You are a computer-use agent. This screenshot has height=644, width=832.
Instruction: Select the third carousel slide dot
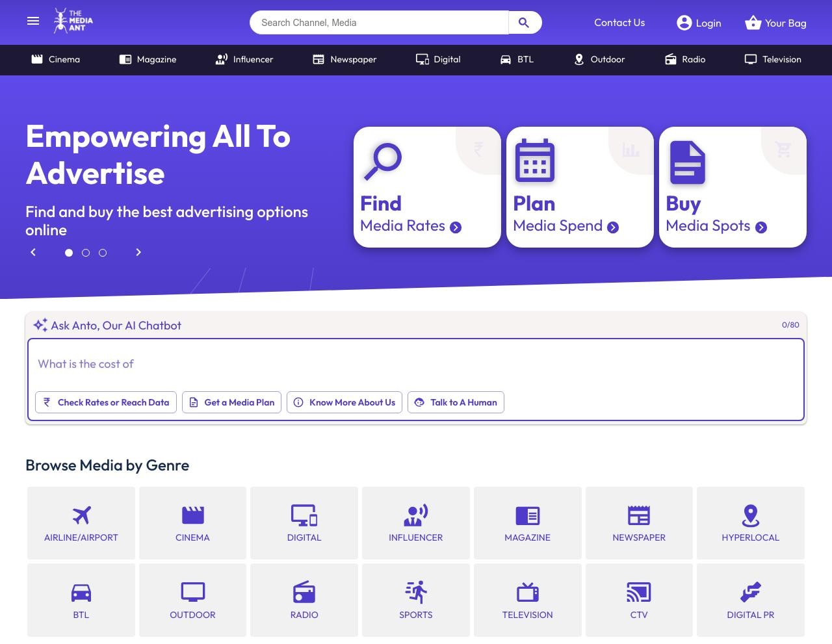click(103, 253)
